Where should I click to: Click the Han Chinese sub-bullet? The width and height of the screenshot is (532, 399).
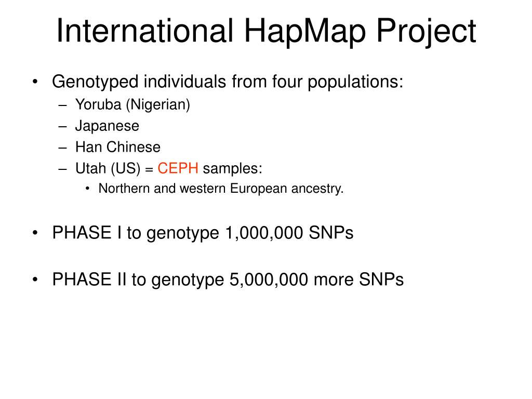tap(118, 147)
